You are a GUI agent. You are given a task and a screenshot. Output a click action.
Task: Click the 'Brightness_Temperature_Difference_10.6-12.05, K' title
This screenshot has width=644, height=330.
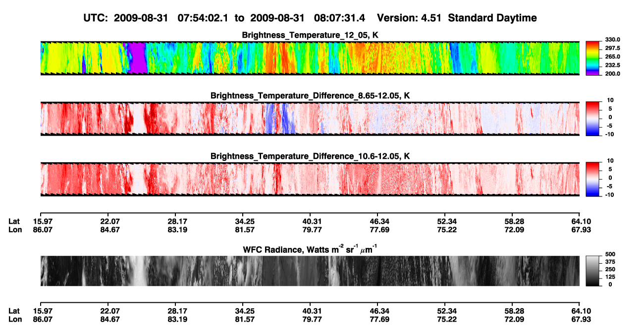310,156
